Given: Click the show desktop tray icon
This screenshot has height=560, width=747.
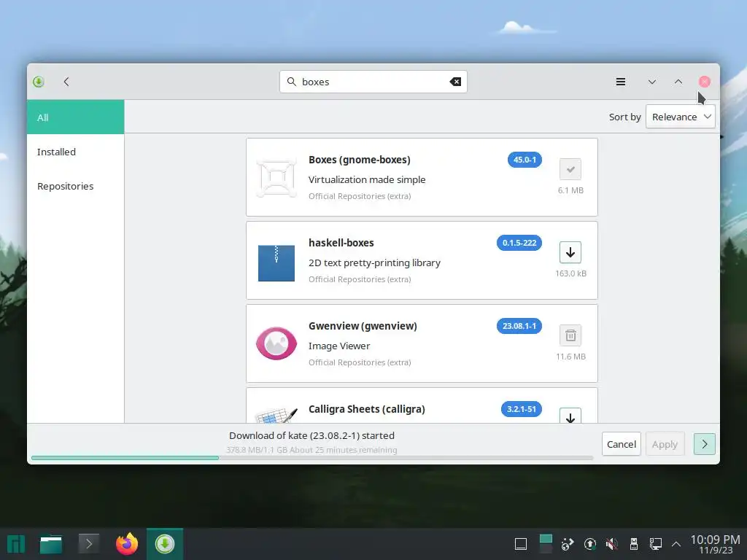Looking at the screenshot, I should coord(521,544).
